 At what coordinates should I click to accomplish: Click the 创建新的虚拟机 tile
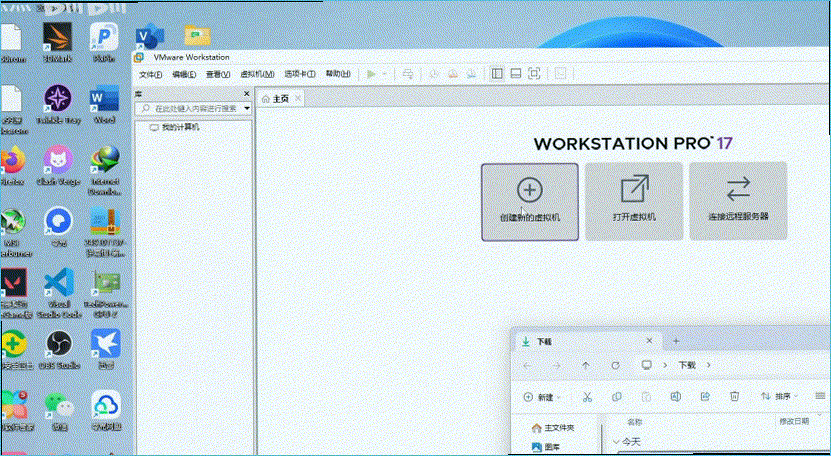point(530,202)
